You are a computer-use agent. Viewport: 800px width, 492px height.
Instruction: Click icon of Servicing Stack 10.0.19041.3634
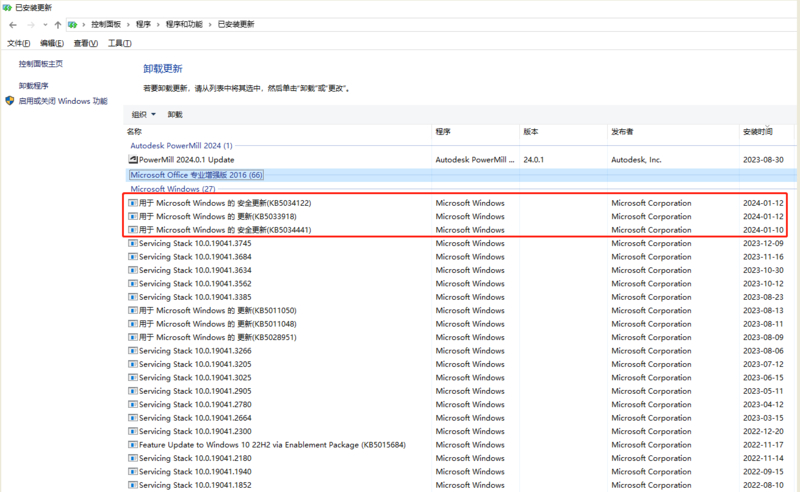click(x=133, y=270)
